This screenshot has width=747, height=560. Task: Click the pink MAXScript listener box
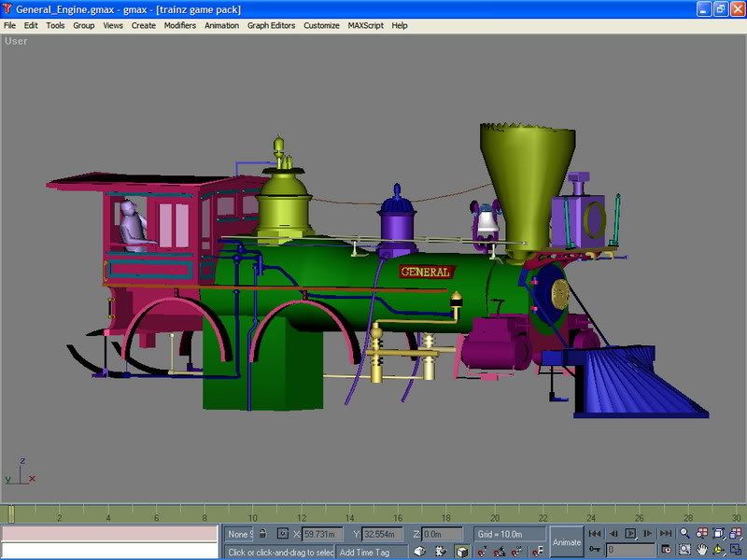pyautogui.click(x=109, y=533)
